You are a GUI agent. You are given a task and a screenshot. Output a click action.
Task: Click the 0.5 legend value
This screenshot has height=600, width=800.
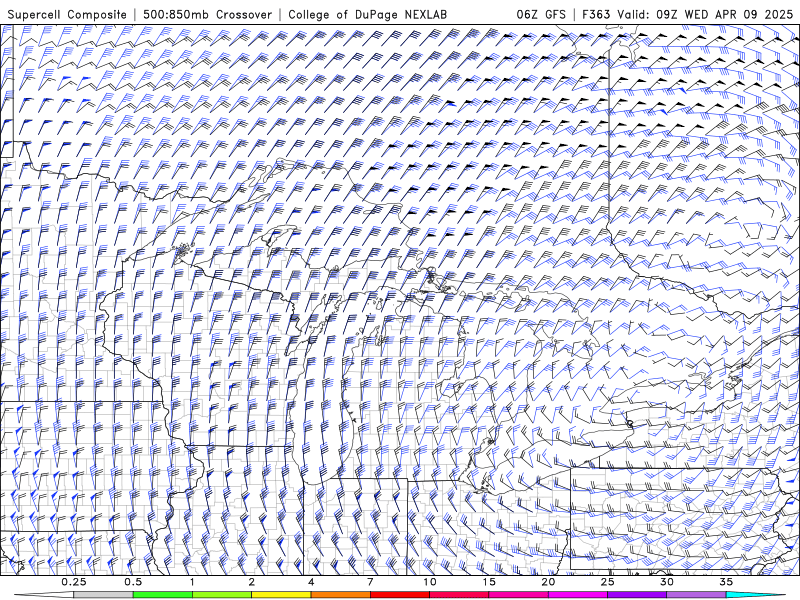coord(133,582)
